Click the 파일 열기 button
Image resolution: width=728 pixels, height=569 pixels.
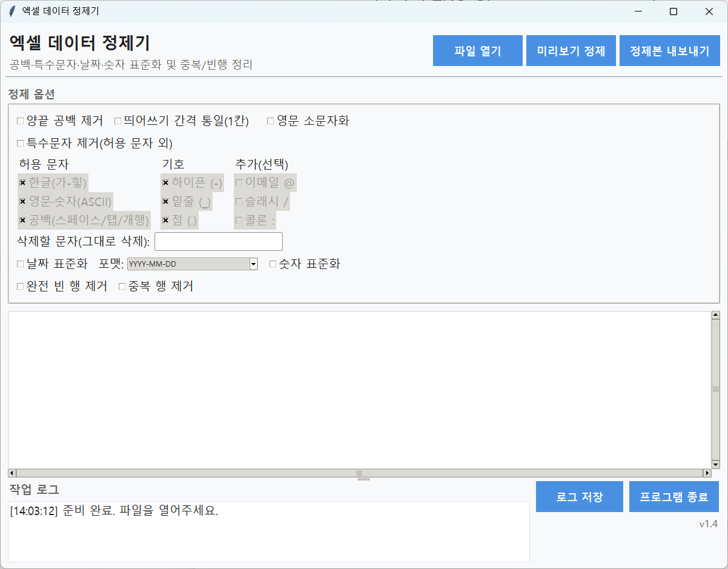pyautogui.click(x=477, y=51)
